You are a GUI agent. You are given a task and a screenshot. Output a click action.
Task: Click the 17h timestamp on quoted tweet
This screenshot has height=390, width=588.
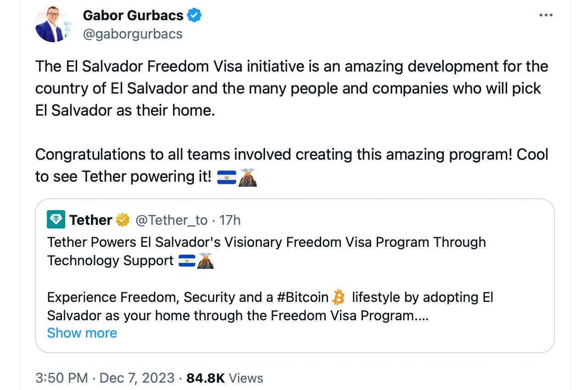[x=230, y=220]
